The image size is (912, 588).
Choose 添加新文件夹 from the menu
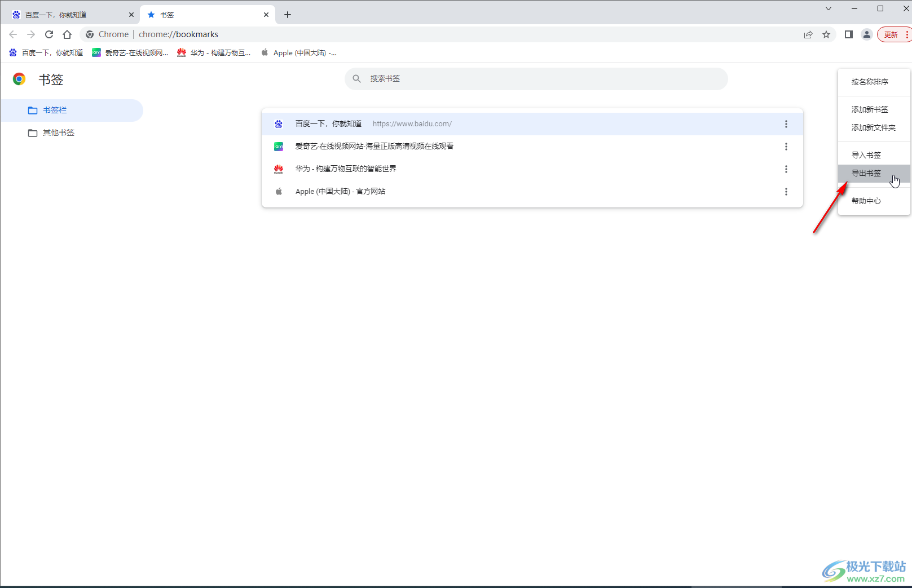pyautogui.click(x=874, y=128)
